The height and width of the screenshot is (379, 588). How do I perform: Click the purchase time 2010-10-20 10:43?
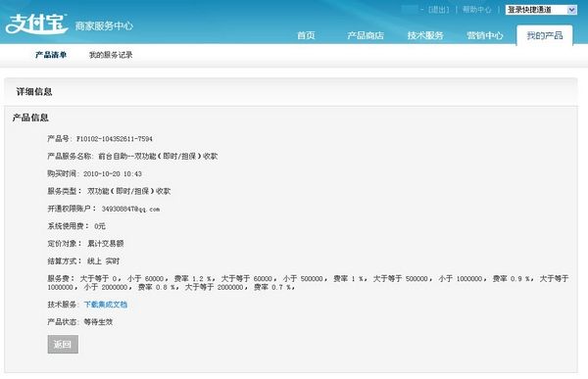point(113,174)
